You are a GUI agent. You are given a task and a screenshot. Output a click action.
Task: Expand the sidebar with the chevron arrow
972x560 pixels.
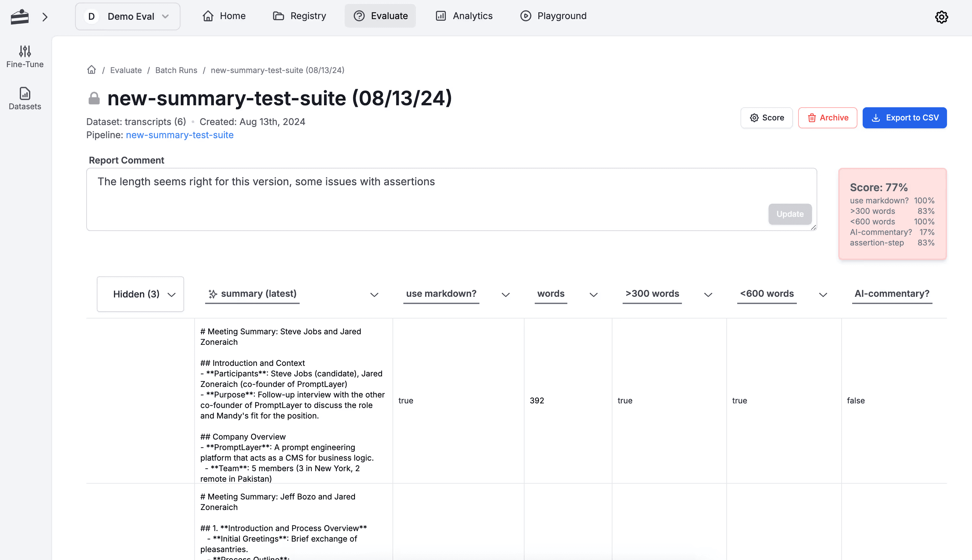(45, 17)
